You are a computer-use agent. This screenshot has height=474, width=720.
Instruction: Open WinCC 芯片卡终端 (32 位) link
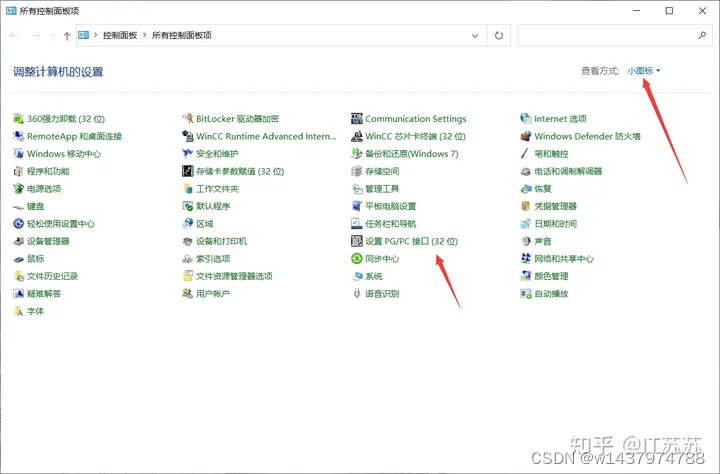pos(416,136)
